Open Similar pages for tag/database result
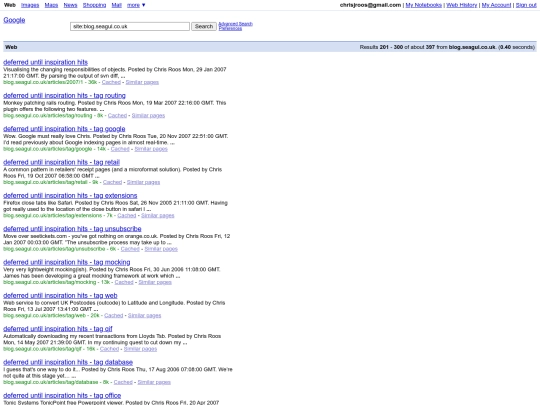 click(154, 382)
